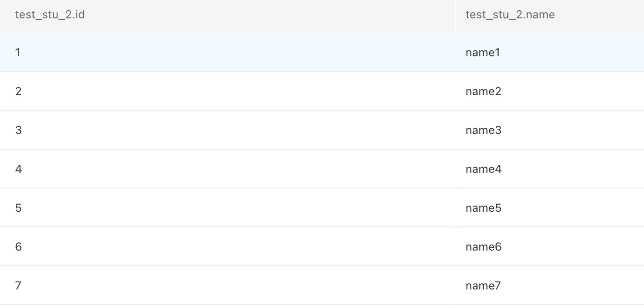Screen dimensions: 644x308
Task: Select the cell containing name5
Action: tap(550, 208)
